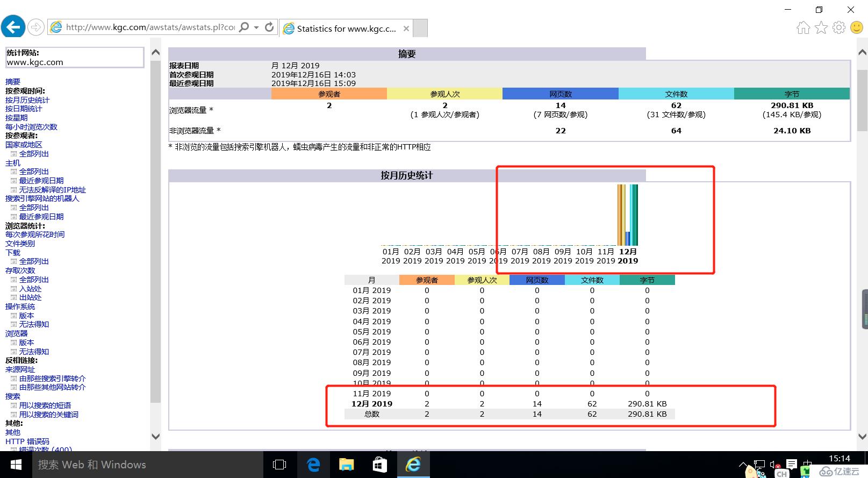
Task: Click the browser forward arrow button
Action: click(x=36, y=27)
